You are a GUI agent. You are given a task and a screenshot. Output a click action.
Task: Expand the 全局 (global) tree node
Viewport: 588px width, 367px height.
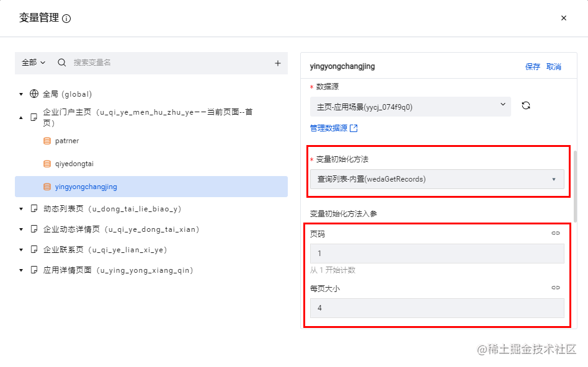click(x=21, y=94)
